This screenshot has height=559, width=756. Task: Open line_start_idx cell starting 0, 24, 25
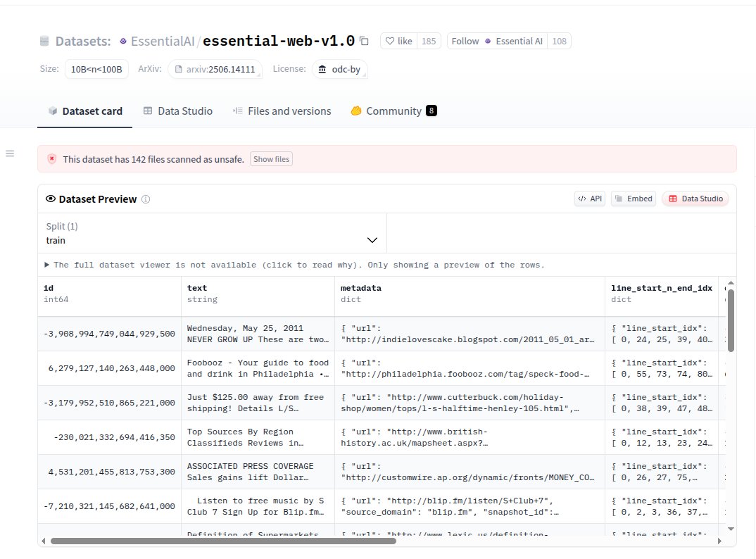coord(662,334)
